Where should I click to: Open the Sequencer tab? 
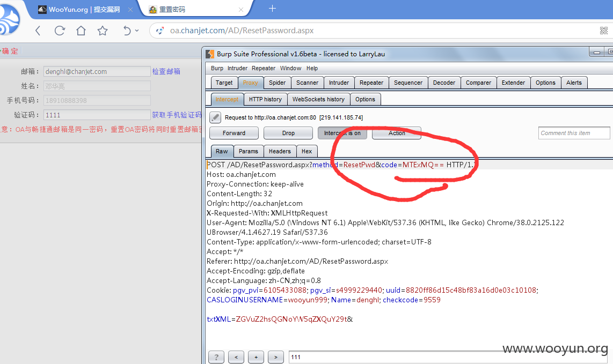pos(408,83)
